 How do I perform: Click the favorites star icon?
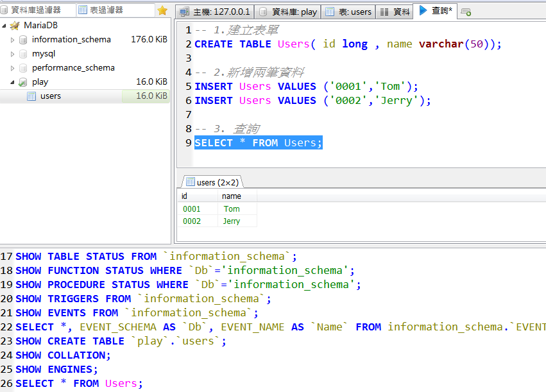coord(162,10)
